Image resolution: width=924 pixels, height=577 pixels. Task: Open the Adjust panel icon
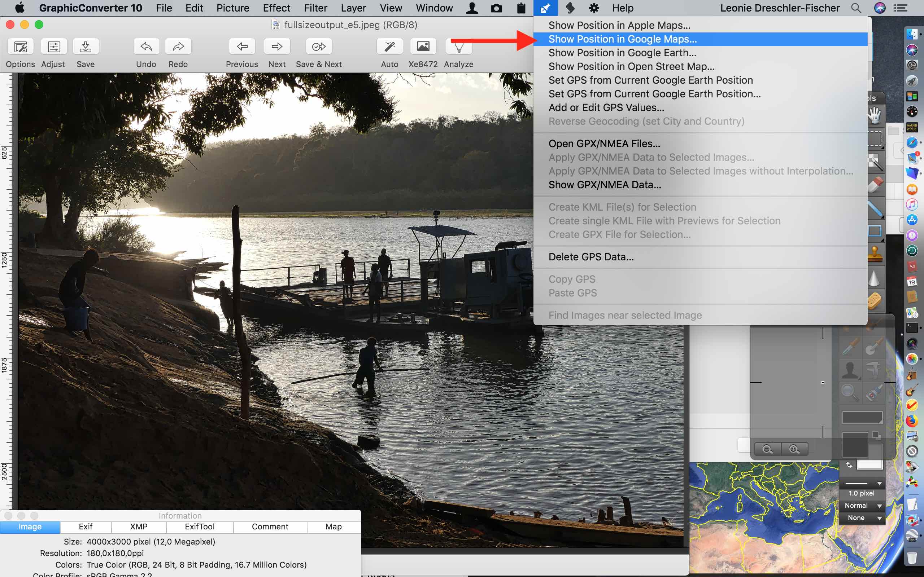[x=53, y=47]
